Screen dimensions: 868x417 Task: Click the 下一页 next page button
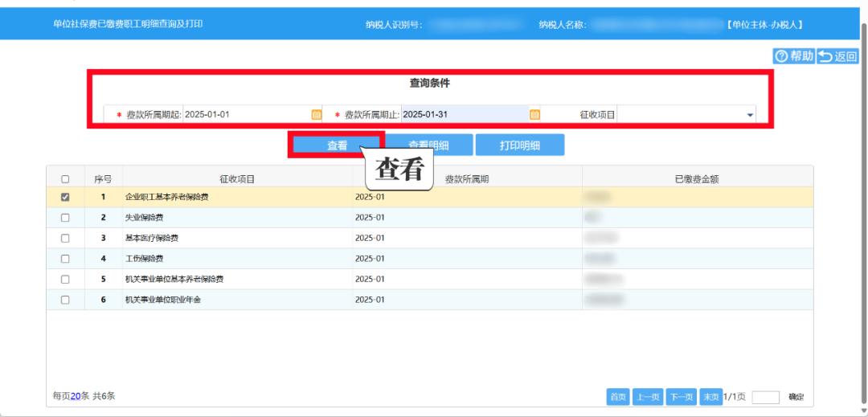pyautogui.click(x=682, y=397)
